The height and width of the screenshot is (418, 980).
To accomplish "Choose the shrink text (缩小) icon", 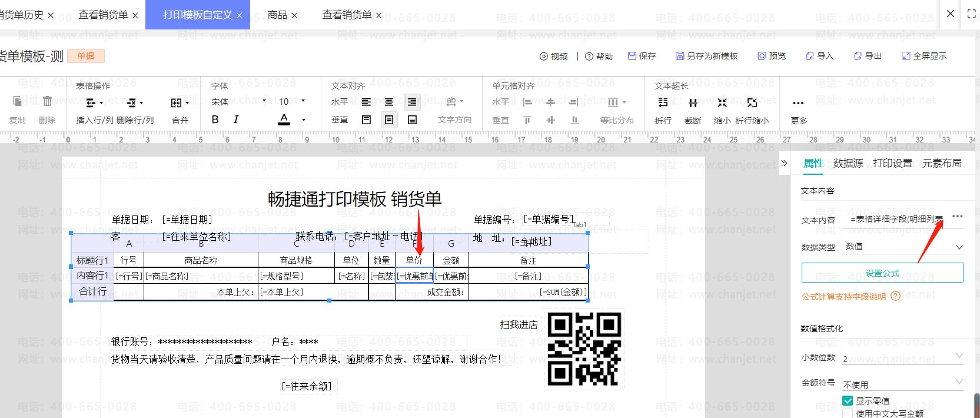I will [x=722, y=103].
